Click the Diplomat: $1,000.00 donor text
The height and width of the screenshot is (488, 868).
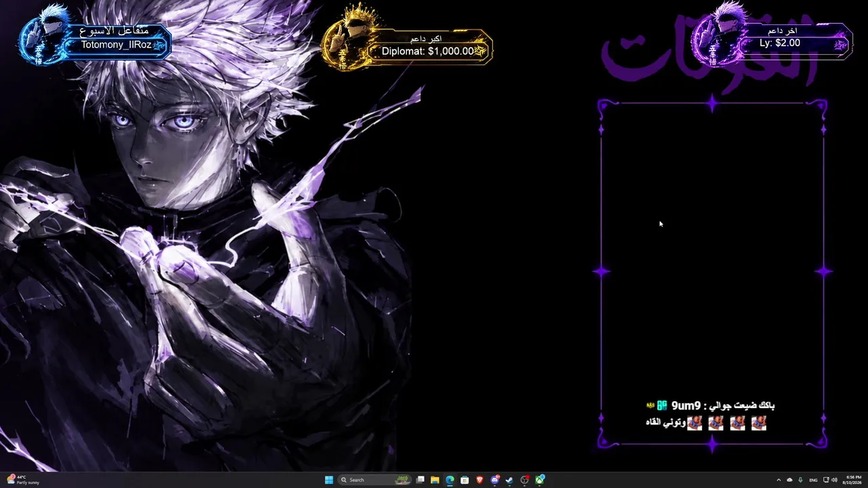(x=428, y=51)
